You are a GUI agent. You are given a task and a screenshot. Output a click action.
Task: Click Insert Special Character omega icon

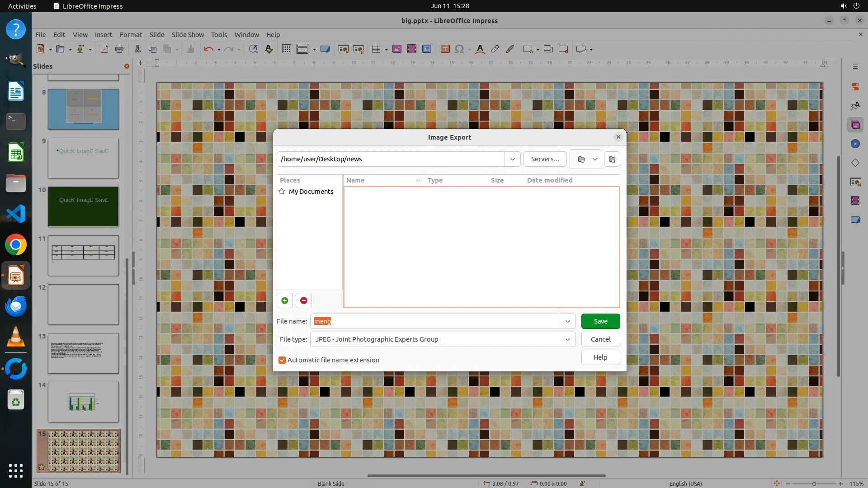[x=459, y=49]
